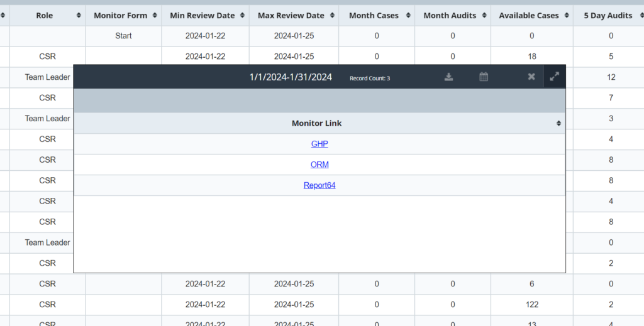The width and height of the screenshot is (644, 326).
Task: Sort table by Max Review Date arrows
Action: click(x=332, y=16)
